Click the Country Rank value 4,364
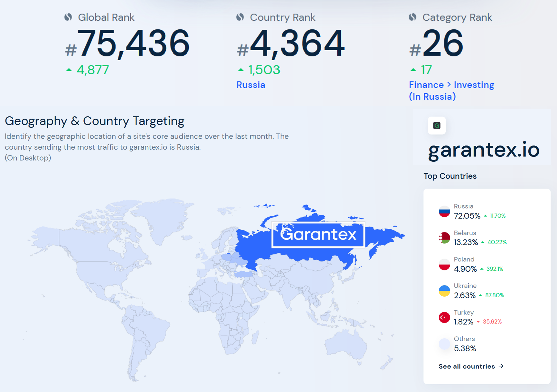The image size is (557, 392). click(x=290, y=43)
